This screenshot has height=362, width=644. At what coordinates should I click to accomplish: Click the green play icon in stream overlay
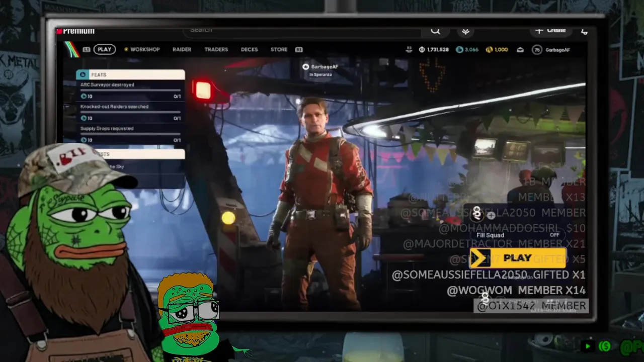[x=587, y=346]
